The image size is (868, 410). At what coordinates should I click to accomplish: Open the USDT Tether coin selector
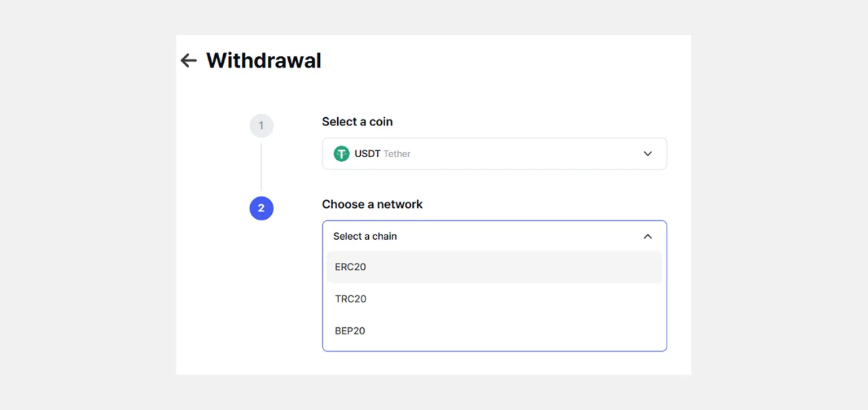click(x=494, y=154)
